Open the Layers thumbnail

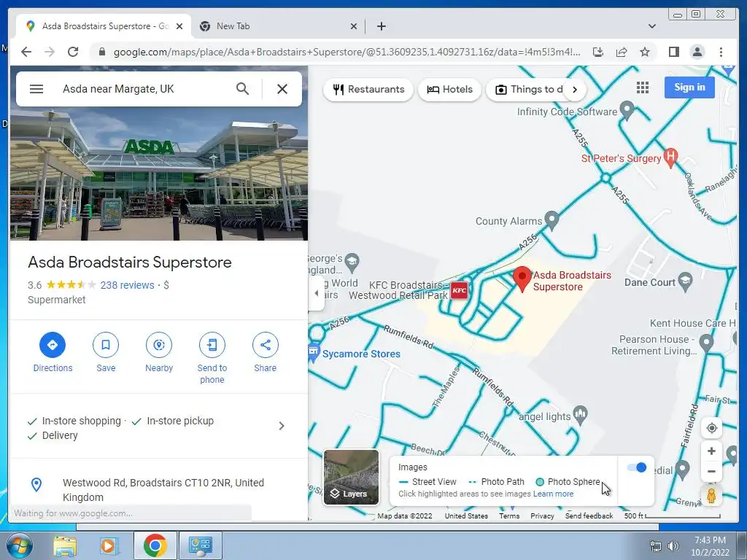(x=352, y=477)
